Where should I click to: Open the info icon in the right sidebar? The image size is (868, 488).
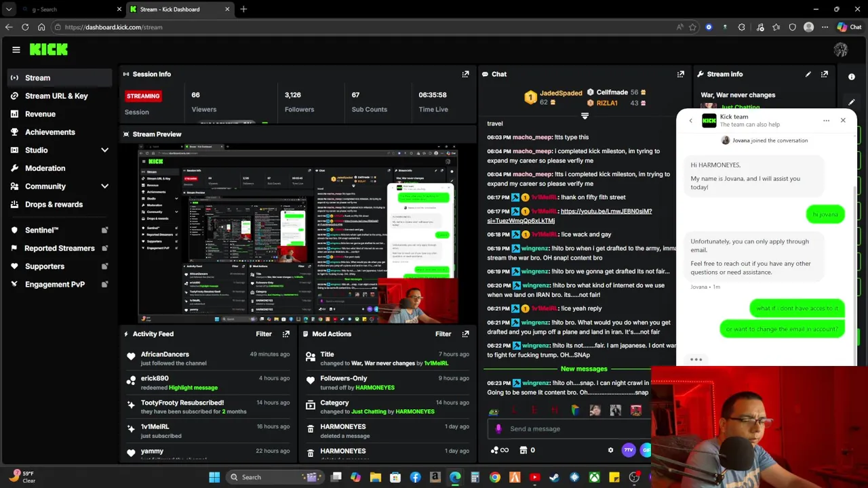852,77
